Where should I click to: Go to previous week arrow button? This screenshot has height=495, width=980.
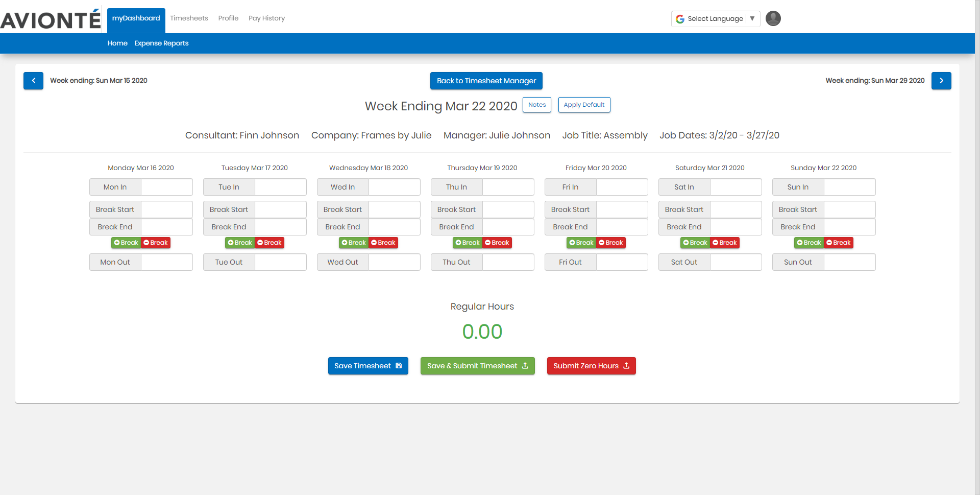tap(33, 81)
